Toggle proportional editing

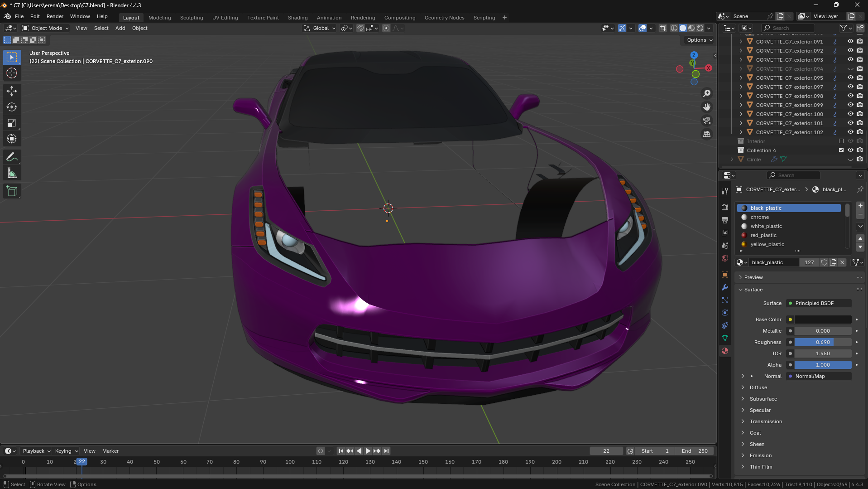(x=386, y=28)
